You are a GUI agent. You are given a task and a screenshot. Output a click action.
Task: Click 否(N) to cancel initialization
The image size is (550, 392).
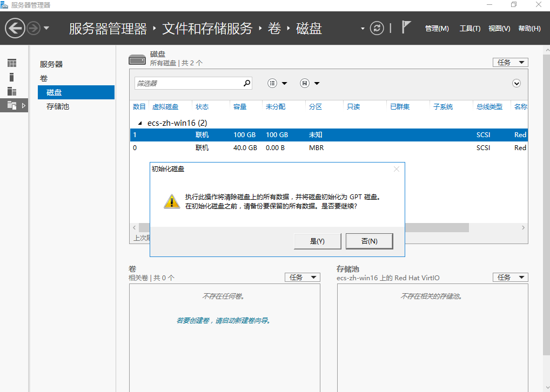tap(369, 241)
